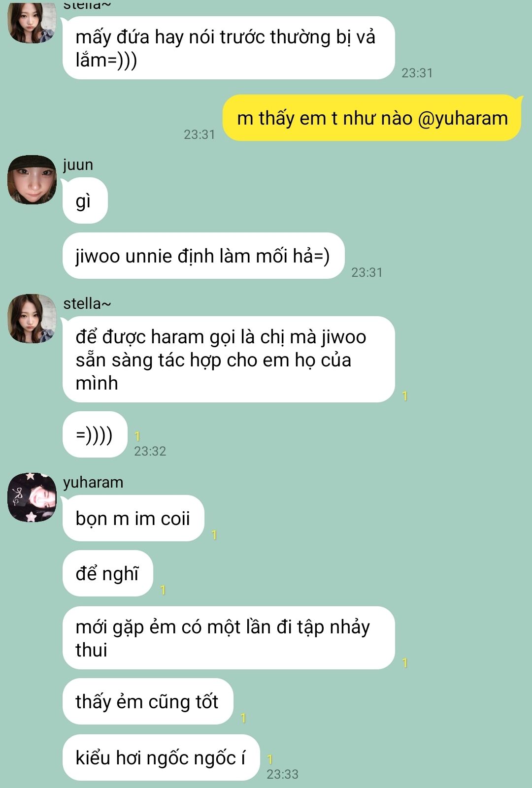532x788 pixels.
Task: Tap unread count beside 'kiểu hơi ngốc ngốc í'
Action: pos(269,759)
